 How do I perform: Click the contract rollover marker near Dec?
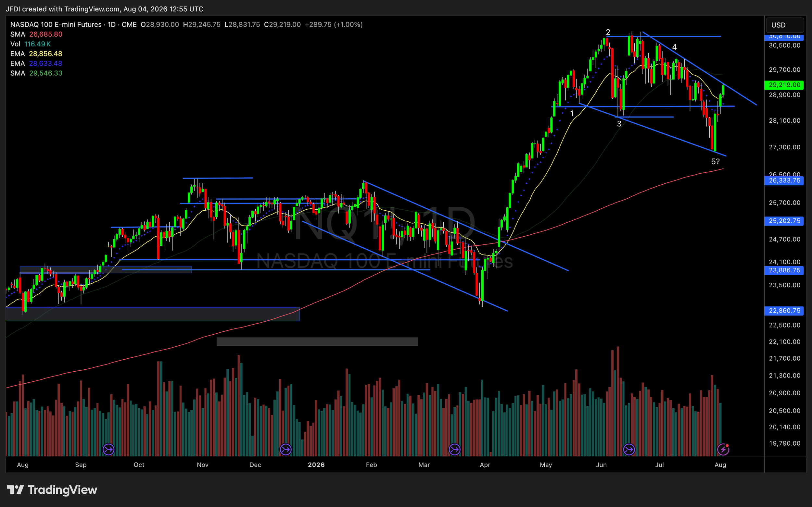point(285,449)
